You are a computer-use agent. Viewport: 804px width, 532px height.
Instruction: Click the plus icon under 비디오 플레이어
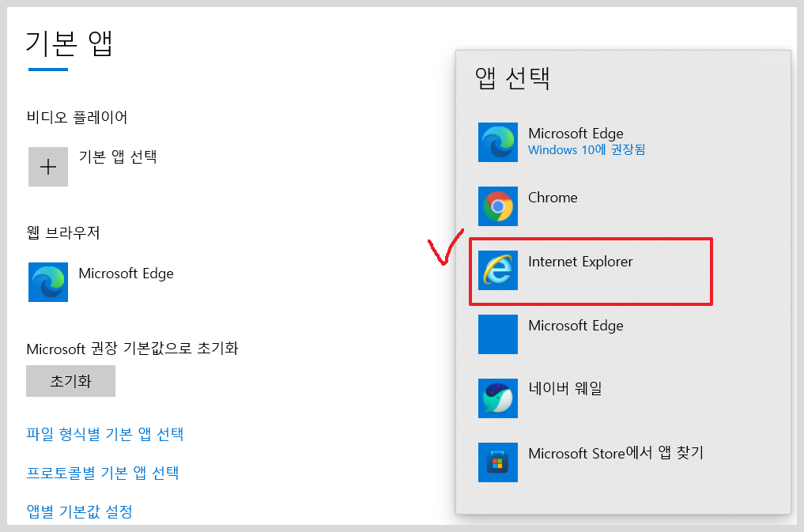(48, 167)
